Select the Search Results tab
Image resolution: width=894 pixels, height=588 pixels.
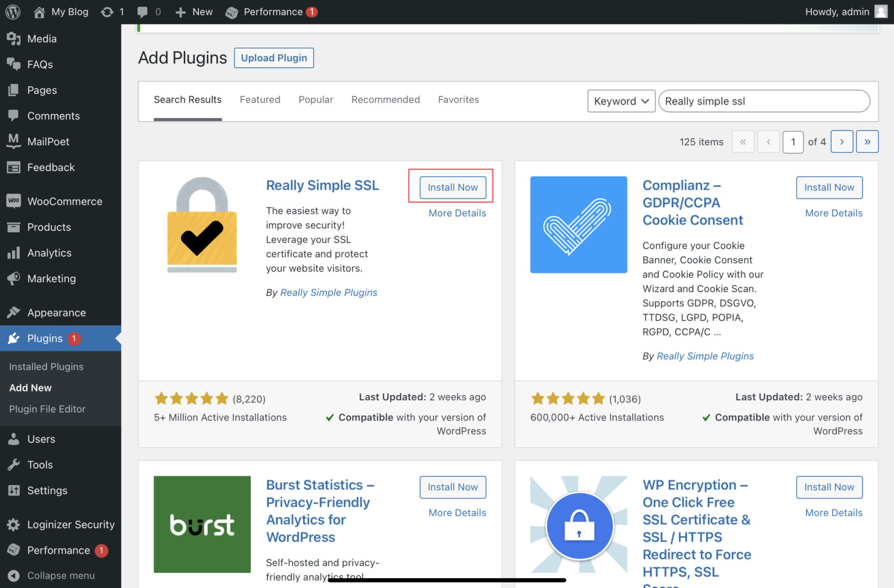[x=187, y=99]
